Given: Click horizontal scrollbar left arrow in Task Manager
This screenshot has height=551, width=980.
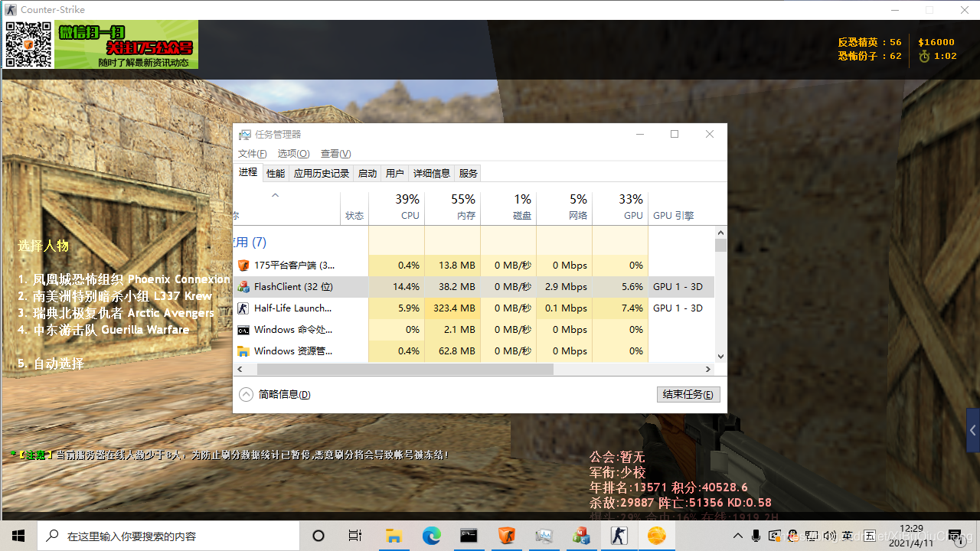Looking at the screenshot, I should point(240,369).
